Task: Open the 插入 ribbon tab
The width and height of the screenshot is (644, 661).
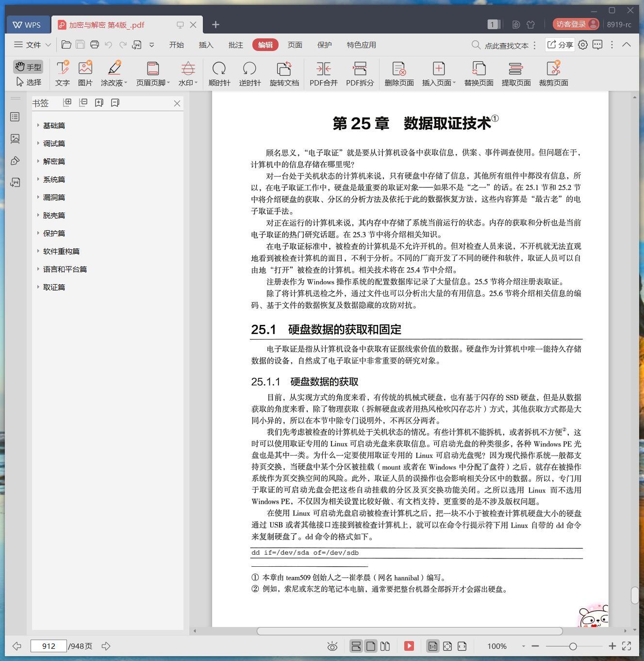Action: (x=206, y=45)
